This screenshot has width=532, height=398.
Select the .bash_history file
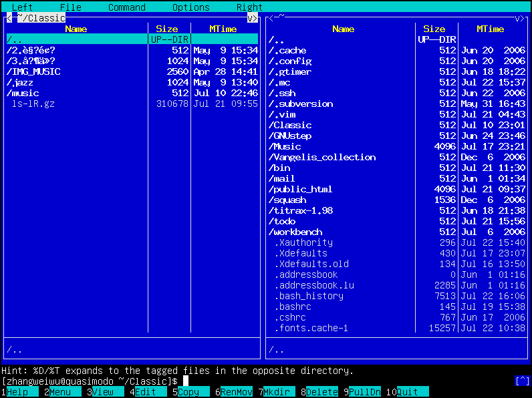309,296
